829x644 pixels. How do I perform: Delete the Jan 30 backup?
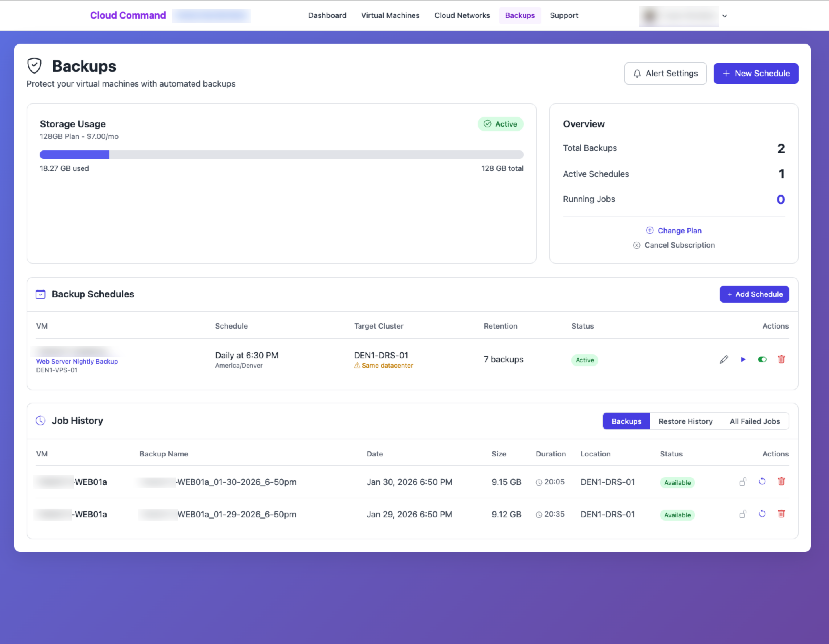(x=782, y=481)
